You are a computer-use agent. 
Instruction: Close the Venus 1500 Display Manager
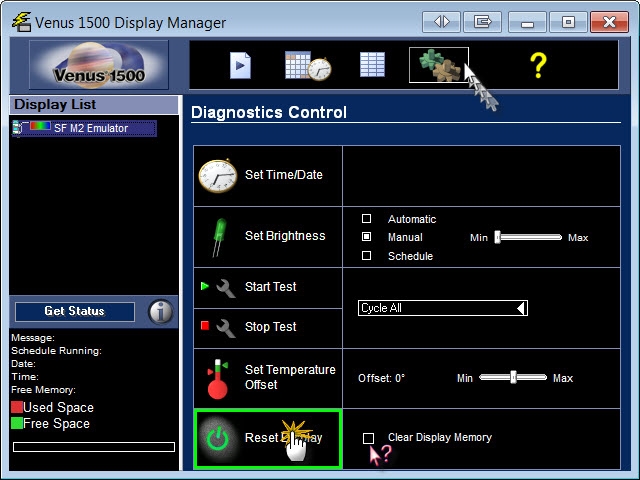pos(609,22)
